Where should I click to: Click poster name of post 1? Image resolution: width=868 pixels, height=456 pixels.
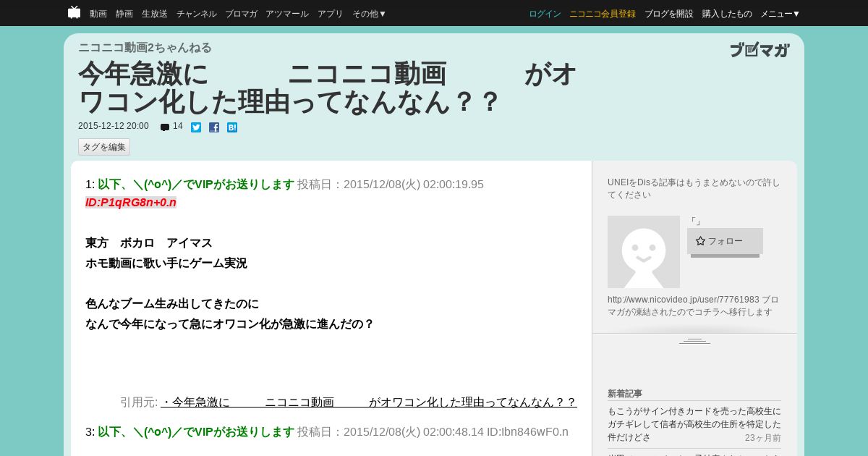click(196, 185)
